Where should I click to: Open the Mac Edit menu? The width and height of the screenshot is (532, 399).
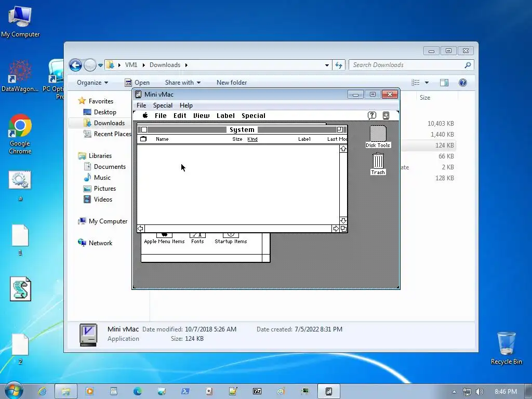180,115
